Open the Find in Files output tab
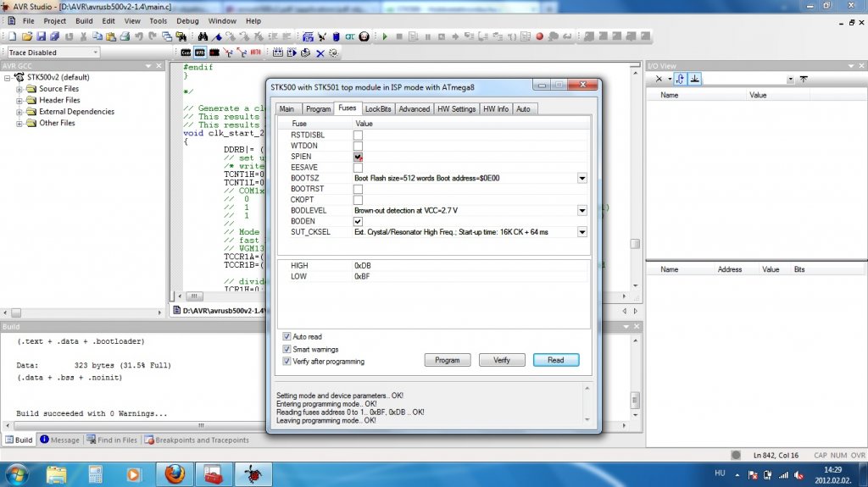This screenshot has width=868, height=487. click(x=112, y=440)
